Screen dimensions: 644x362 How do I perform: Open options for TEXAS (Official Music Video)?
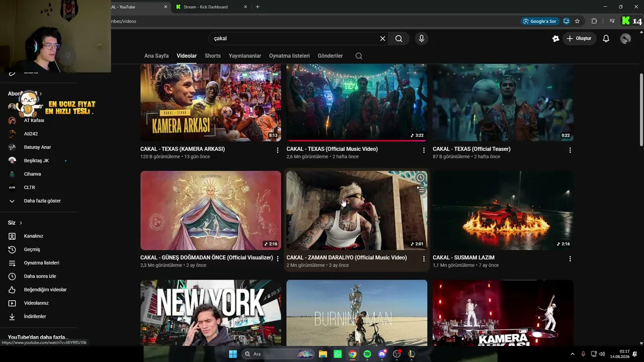(x=424, y=150)
